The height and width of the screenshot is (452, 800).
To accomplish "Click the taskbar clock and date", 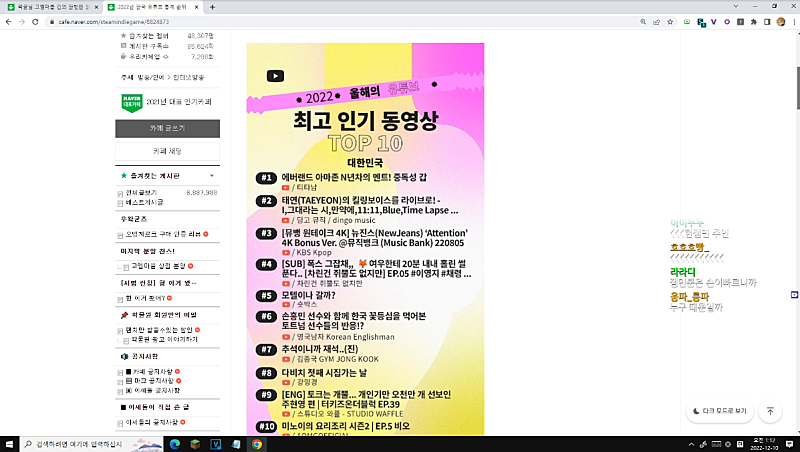I will (765, 444).
